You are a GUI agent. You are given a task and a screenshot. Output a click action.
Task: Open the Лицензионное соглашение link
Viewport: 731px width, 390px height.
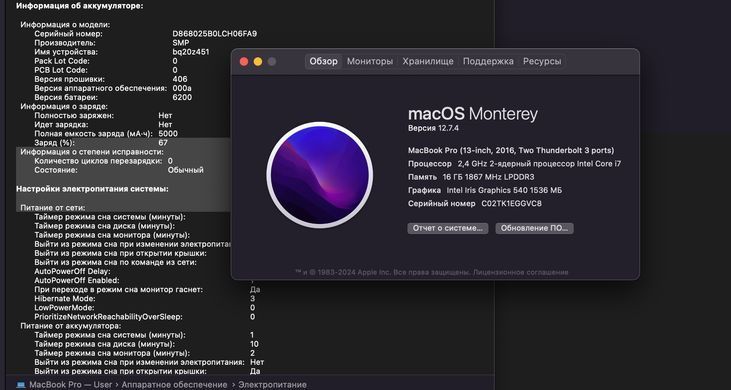[x=521, y=272]
